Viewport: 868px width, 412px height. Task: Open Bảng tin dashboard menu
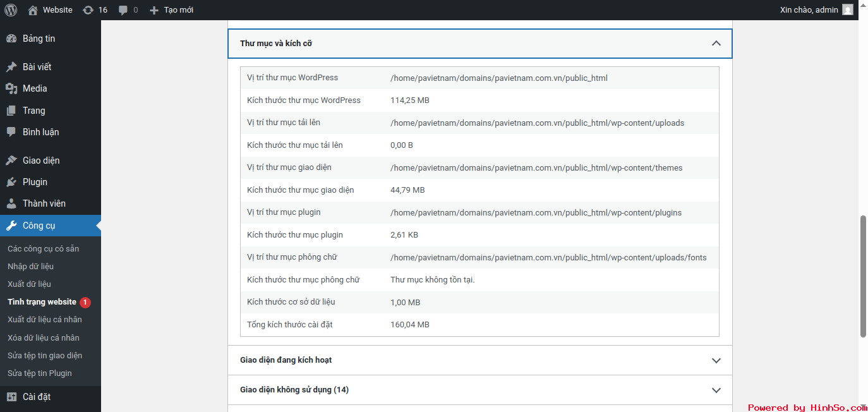tap(39, 39)
